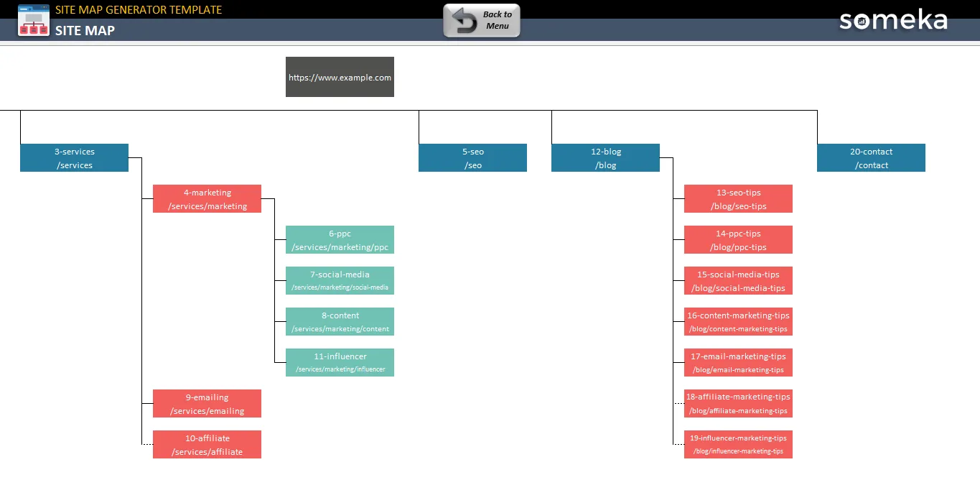This screenshot has width=980, height=503.
Task: Select the 19-influencer-marketing-tips node
Action: click(738, 445)
